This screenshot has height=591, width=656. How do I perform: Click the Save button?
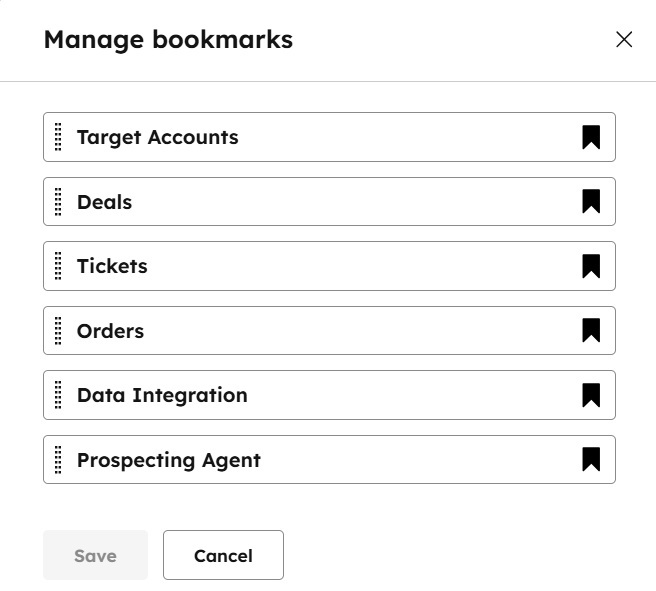[95, 555]
